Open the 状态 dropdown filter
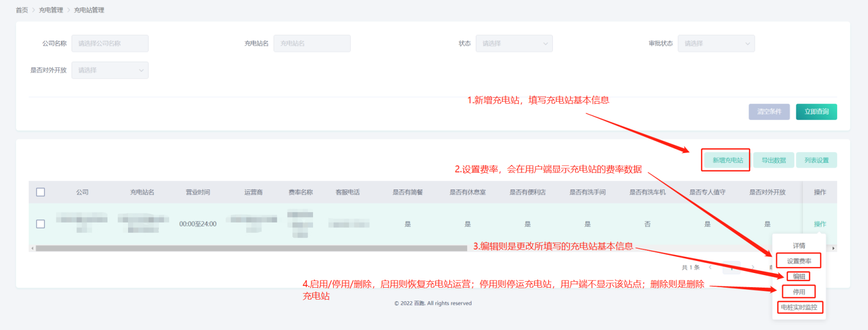The width and height of the screenshot is (868, 330). click(x=514, y=43)
